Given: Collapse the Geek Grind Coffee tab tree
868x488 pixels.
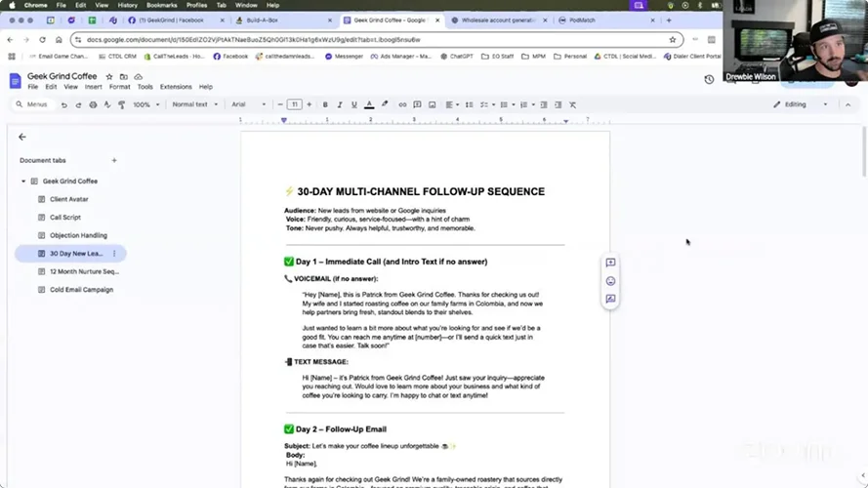Looking at the screenshot, I should (x=23, y=182).
